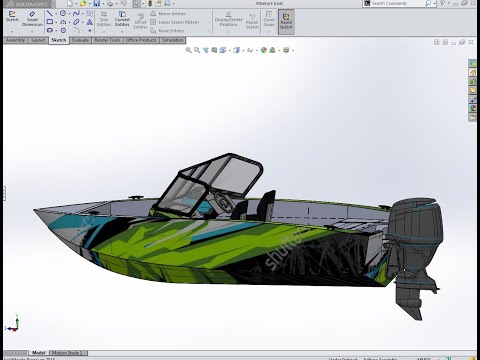The image size is (480, 360).
Task: Toggle the Rapid Sketch button
Action: [x=286, y=21]
